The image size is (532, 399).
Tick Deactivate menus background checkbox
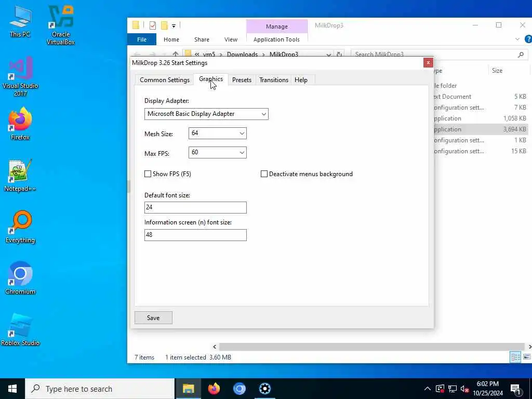click(264, 174)
